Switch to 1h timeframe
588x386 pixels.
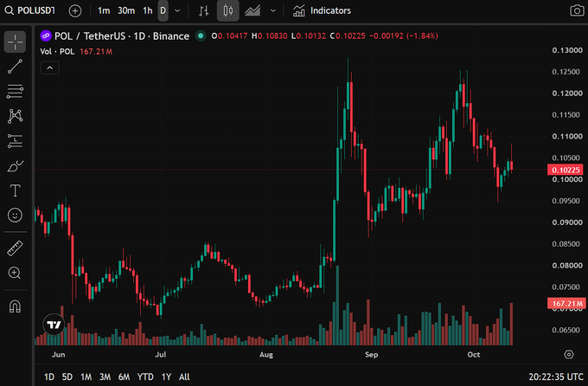147,11
